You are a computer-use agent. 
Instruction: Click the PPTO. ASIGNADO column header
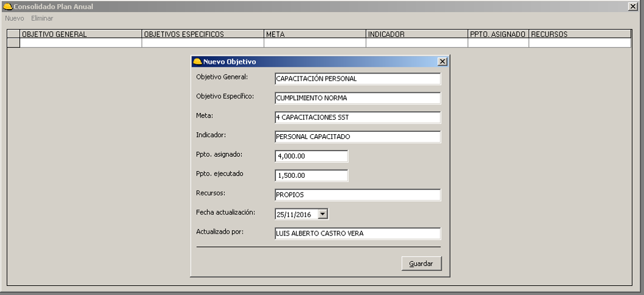[x=498, y=35]
